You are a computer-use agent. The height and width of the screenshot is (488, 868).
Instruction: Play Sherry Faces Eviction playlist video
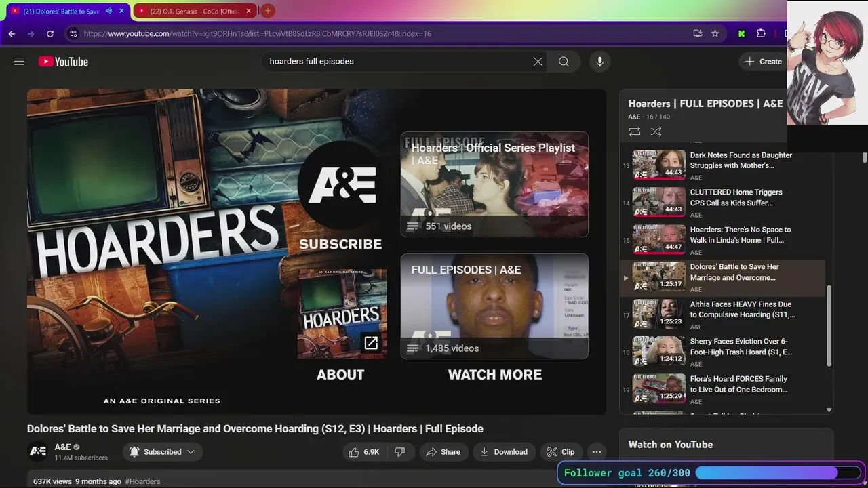(x=722, y=352)
